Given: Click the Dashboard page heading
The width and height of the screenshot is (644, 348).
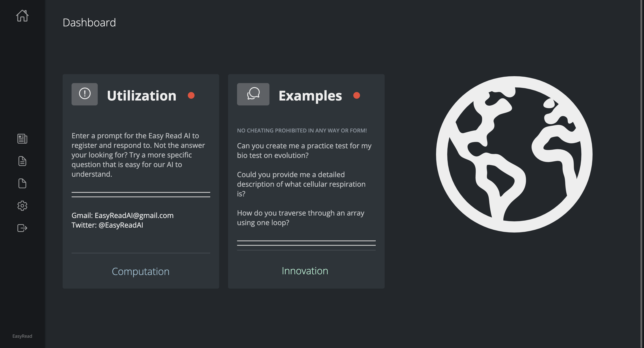Looking at the screenshot, I should [x=89, y=23].
